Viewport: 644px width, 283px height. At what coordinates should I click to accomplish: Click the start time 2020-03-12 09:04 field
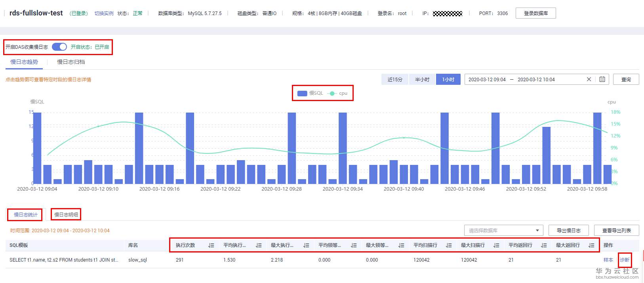click(x=487, y=79)
